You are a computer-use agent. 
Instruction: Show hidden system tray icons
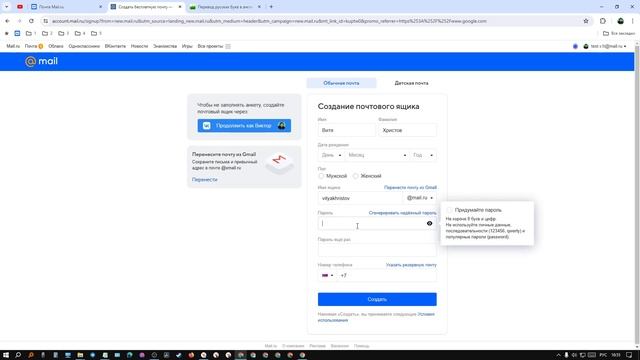pyautogui.click(x=558, y=355)
